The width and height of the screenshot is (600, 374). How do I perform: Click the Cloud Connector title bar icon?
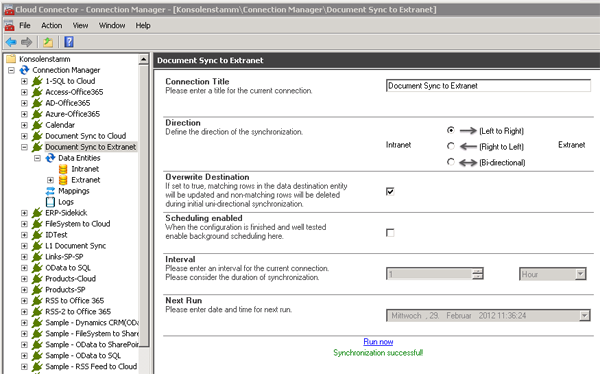click(x=8, y=10)
